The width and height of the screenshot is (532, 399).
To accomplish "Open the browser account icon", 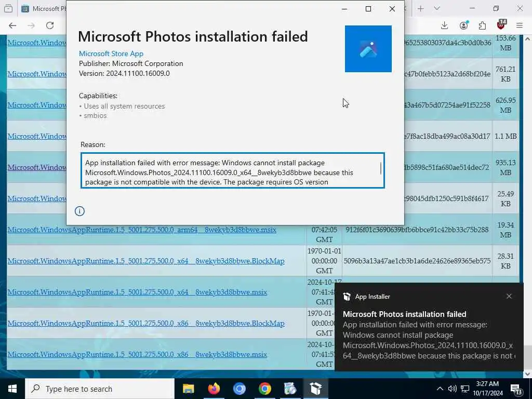I will click(464, 25).
